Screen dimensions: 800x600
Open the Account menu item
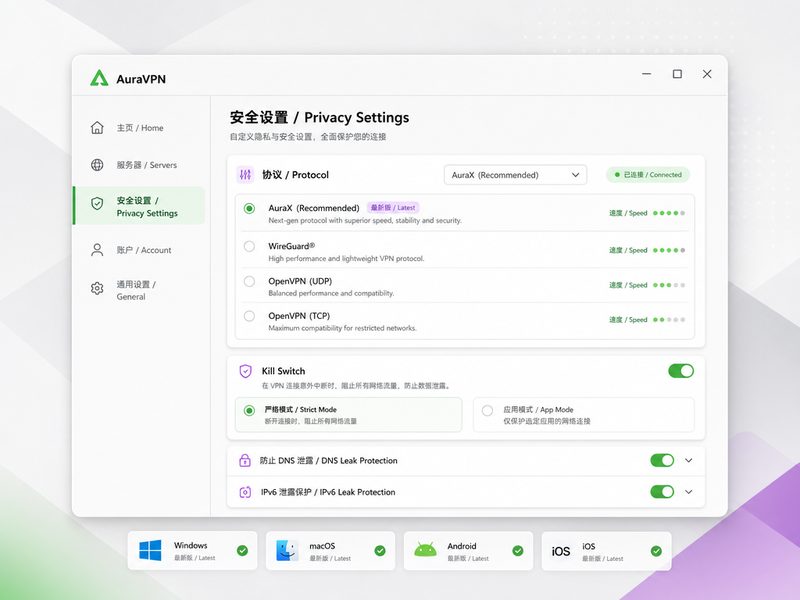[139, 250]
